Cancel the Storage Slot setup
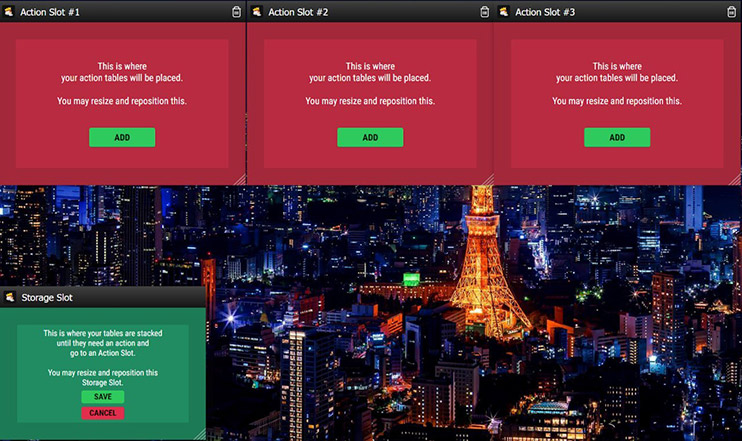 click(x=102, y=413)
